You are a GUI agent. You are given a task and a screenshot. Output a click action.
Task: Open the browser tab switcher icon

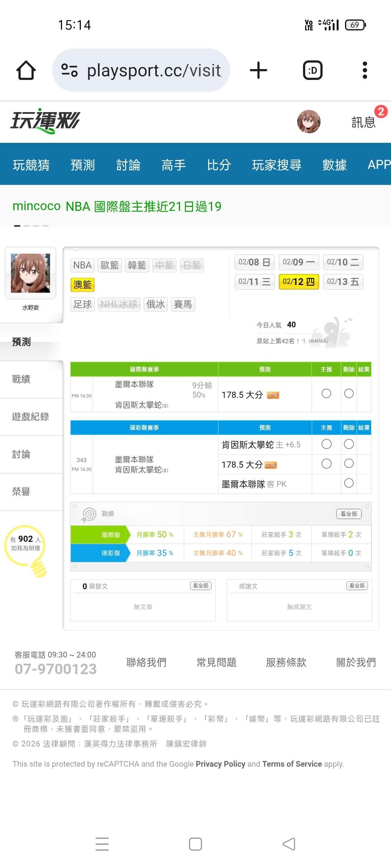click(312, 70)
